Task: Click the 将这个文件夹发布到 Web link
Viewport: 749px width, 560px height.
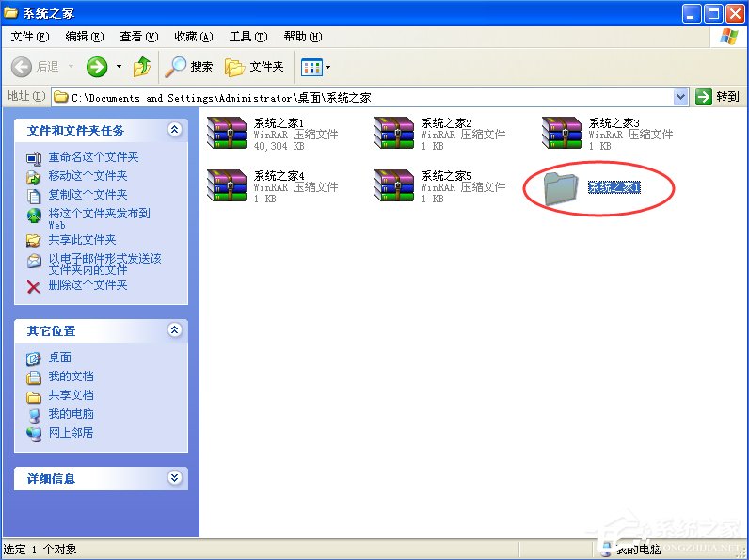Action: [100, 219]
